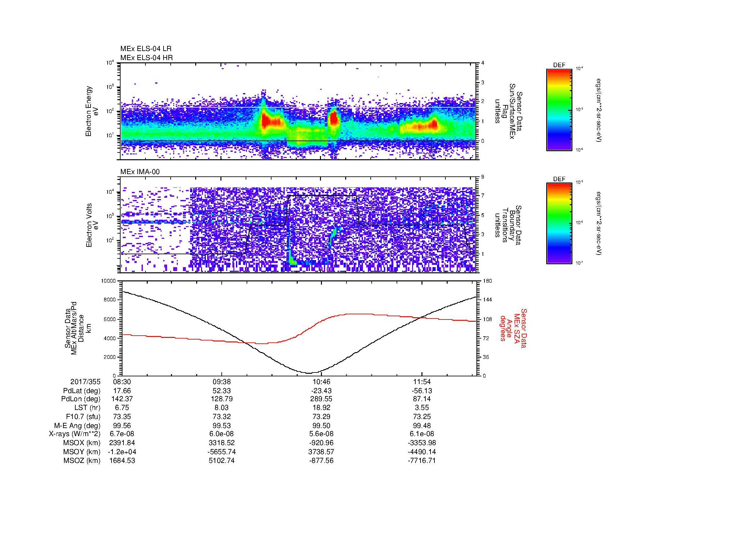This screenshot has width=756, height=534.
Task: Click the "X-rays (W/m**2)" row label
Action: point(75,434)
